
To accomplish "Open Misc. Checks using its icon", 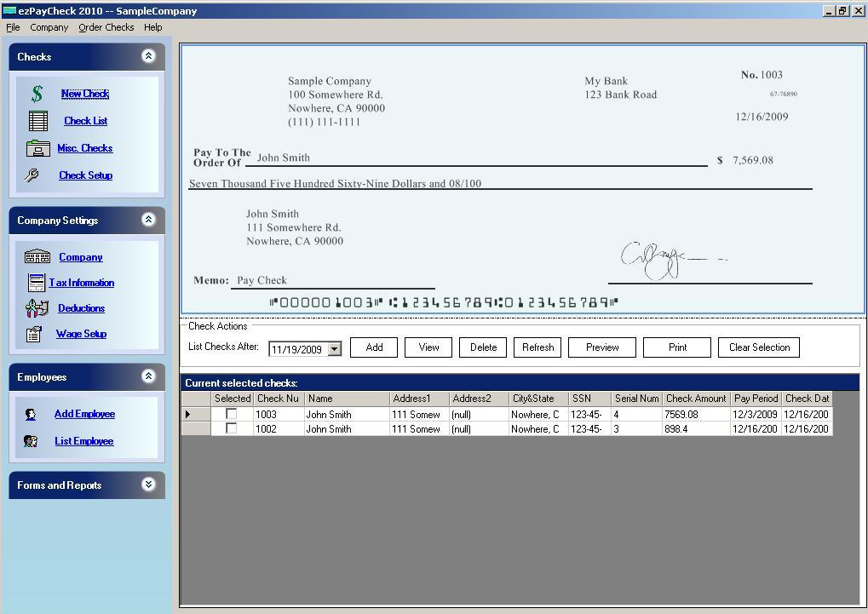I will tap(37, 148).
